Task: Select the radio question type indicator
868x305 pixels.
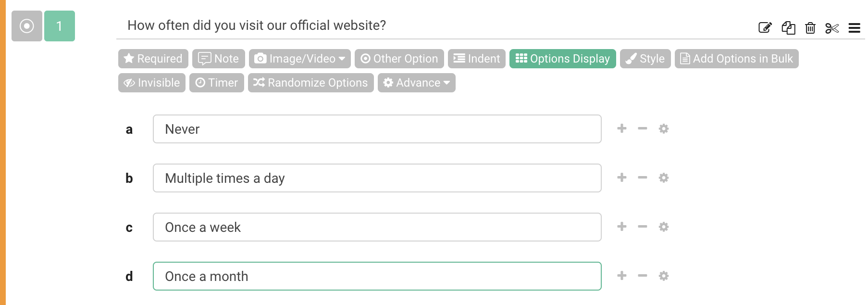Action: coord(26,26)
